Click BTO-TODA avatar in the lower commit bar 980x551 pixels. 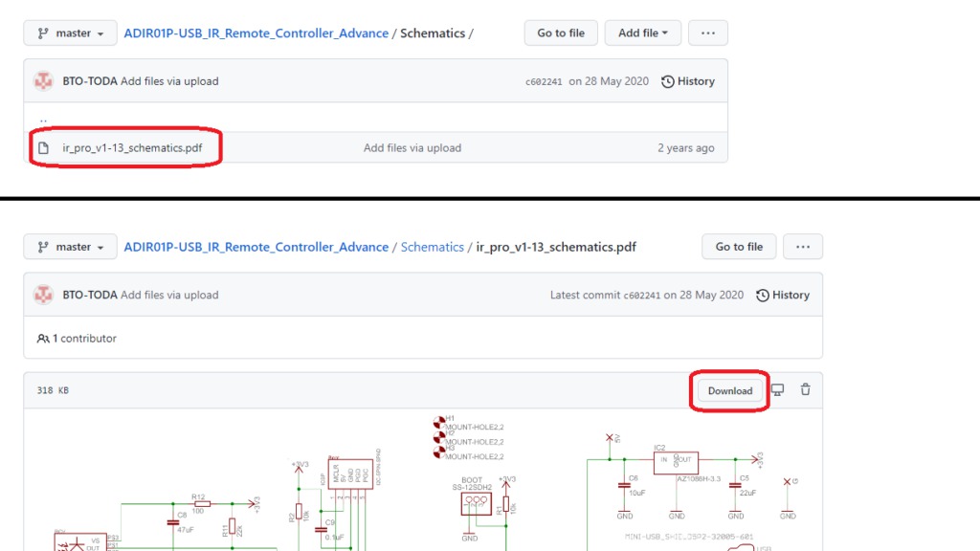(43, 295)
